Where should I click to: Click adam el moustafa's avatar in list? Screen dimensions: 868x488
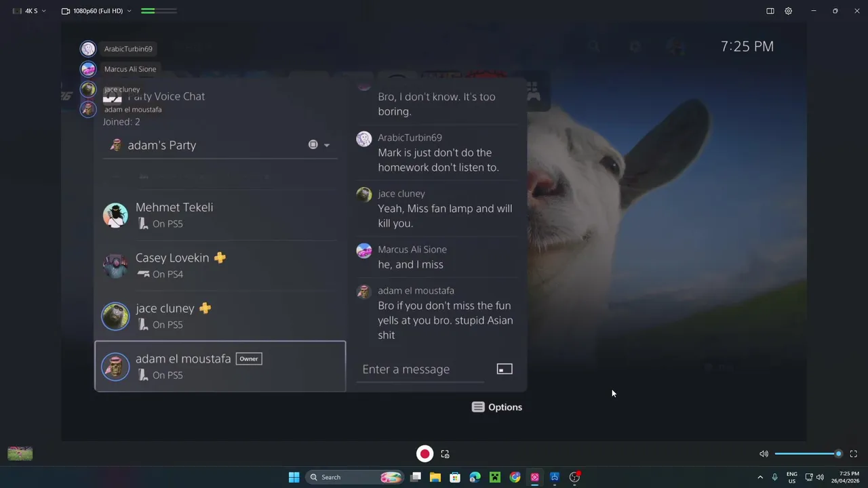115,367
